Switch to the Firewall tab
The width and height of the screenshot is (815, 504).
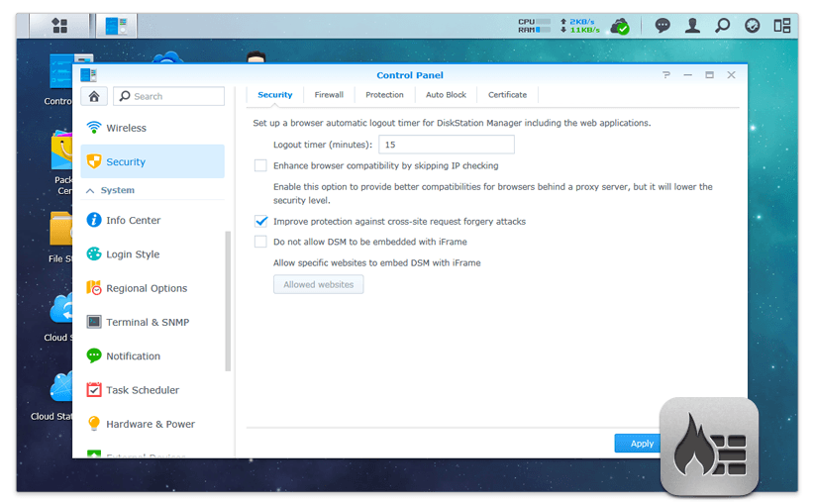pyautogui.click(x=329, y=95)
